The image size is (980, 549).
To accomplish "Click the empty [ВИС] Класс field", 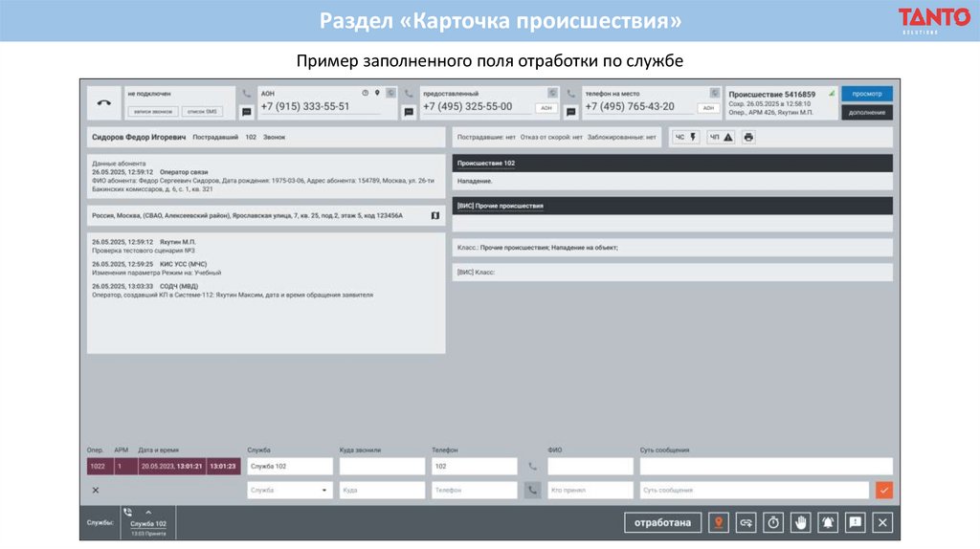I will coord(673,273).
